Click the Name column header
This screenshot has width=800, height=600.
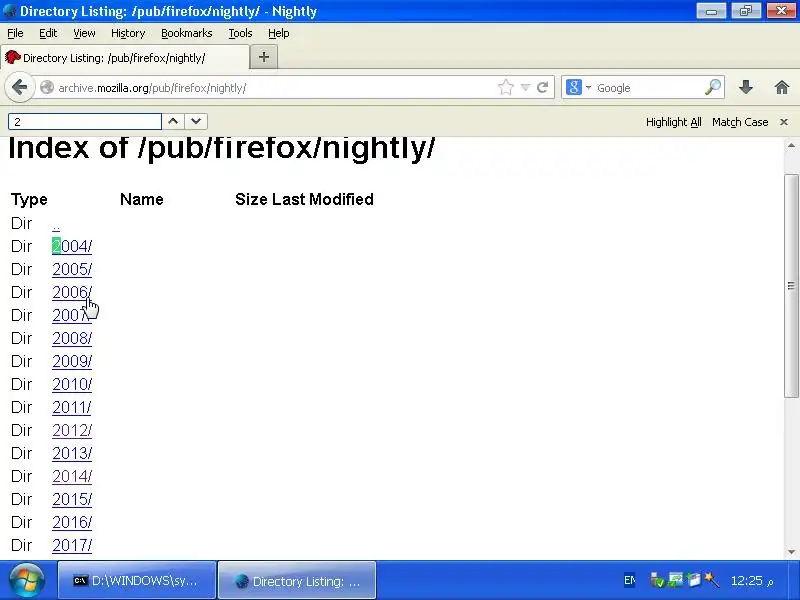[x=142, y=199]
